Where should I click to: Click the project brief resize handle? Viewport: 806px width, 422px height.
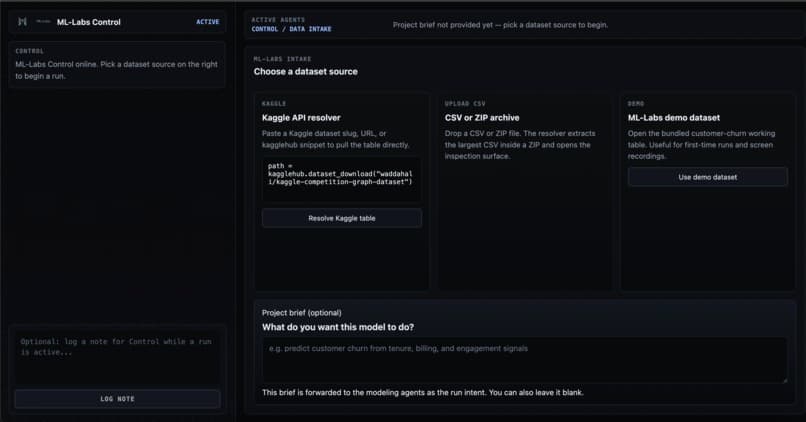pos(784,380)
